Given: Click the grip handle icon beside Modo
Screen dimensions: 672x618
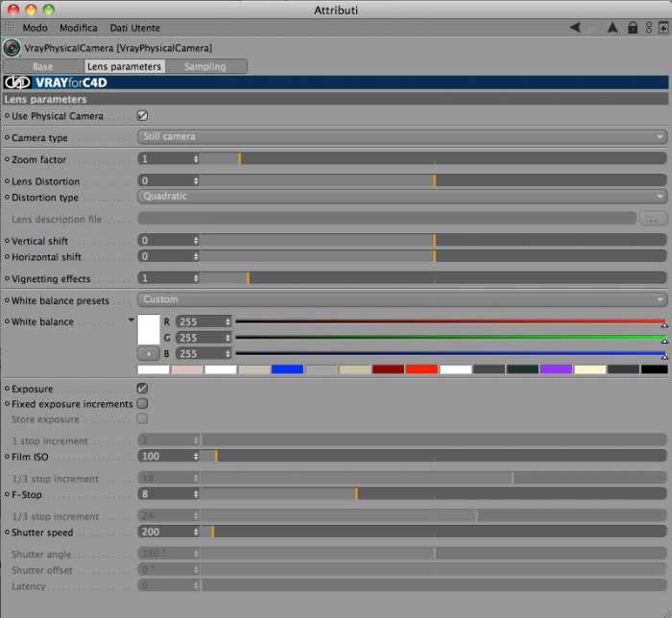Looking at the screenshot, I should pyautogui.click(x=10, y=28).
